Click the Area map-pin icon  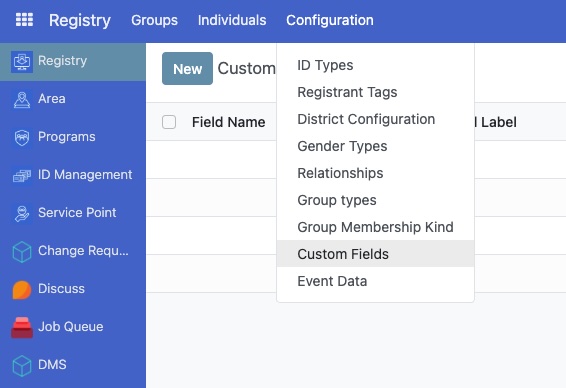click(x=22, y=100)
